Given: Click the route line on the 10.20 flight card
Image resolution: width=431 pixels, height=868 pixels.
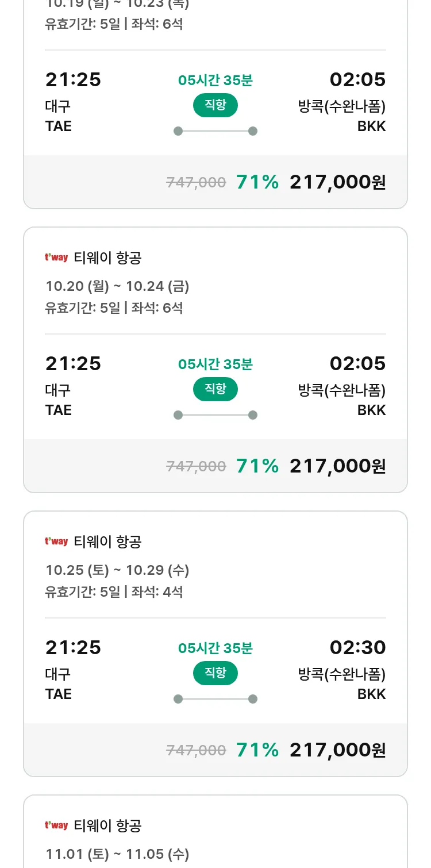Looking at the screenshot, I should pos(215,415).
